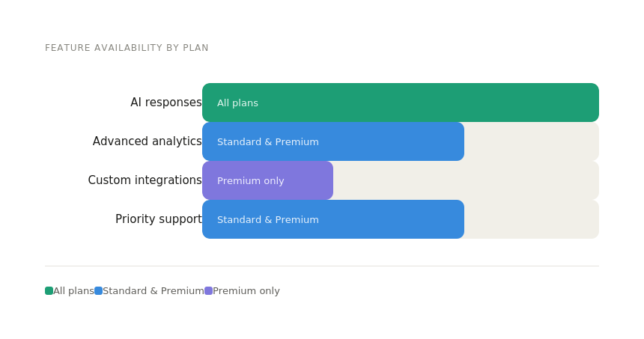Select the purple 'Premium only' bar
This screenshot has height=339, width=644.
(x=307, y=180)
